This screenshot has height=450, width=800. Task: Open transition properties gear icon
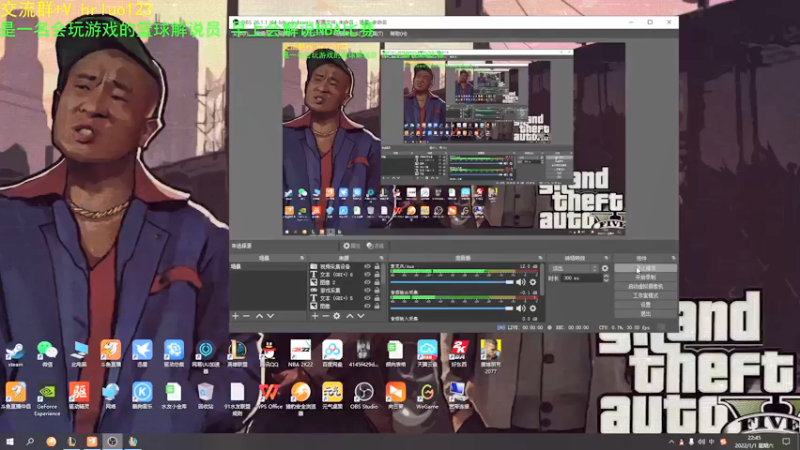click(605, 268)
